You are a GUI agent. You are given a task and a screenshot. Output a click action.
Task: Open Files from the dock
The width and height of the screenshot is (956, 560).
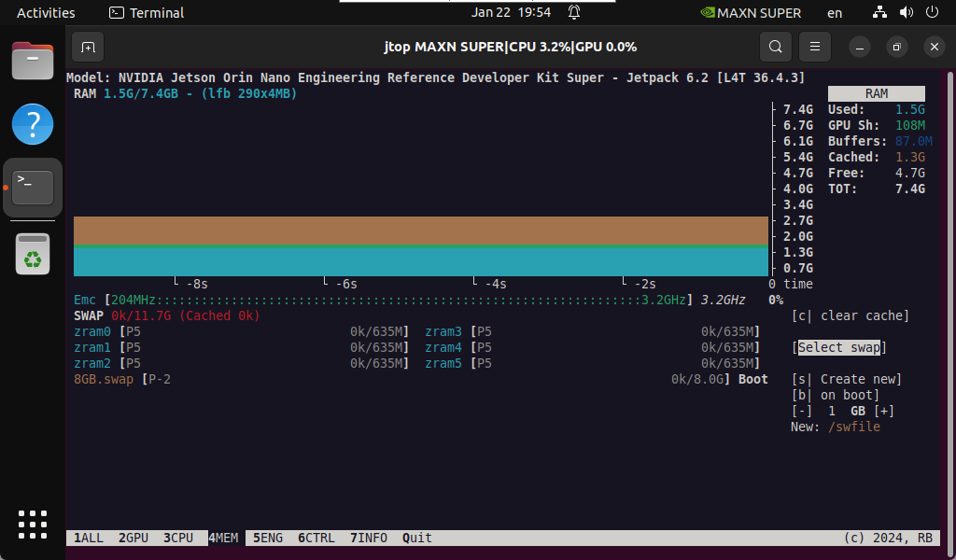[x=33, y=62]
